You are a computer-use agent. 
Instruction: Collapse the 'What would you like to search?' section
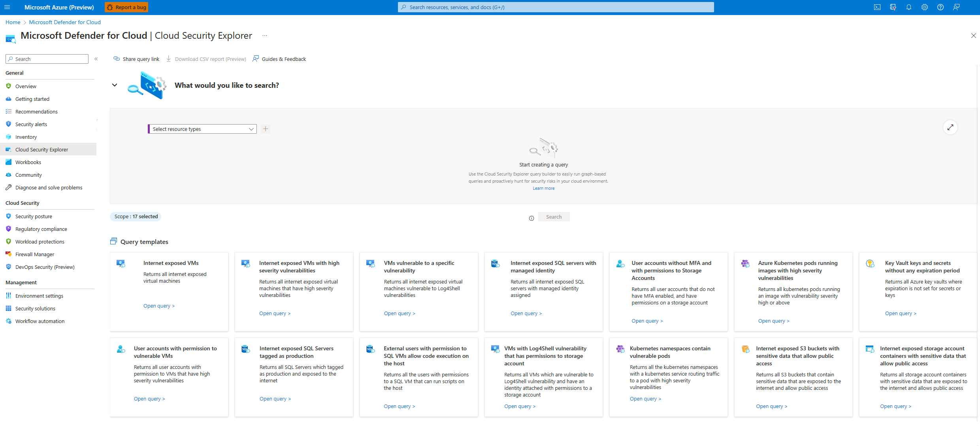tap(114, 85)
